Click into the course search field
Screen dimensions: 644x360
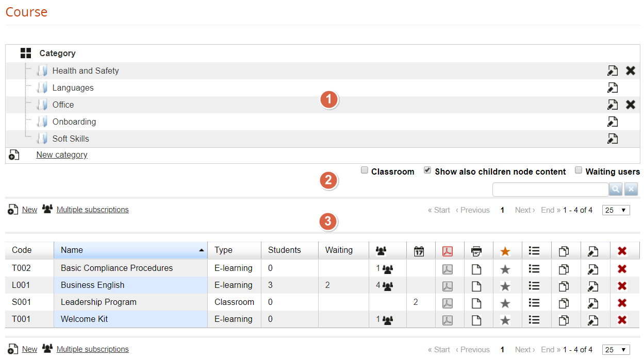[550, 190]
